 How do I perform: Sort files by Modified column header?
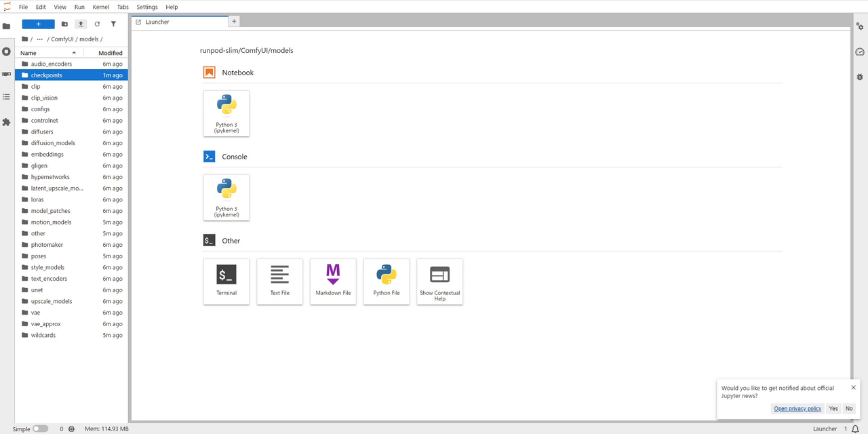(106, 53)
